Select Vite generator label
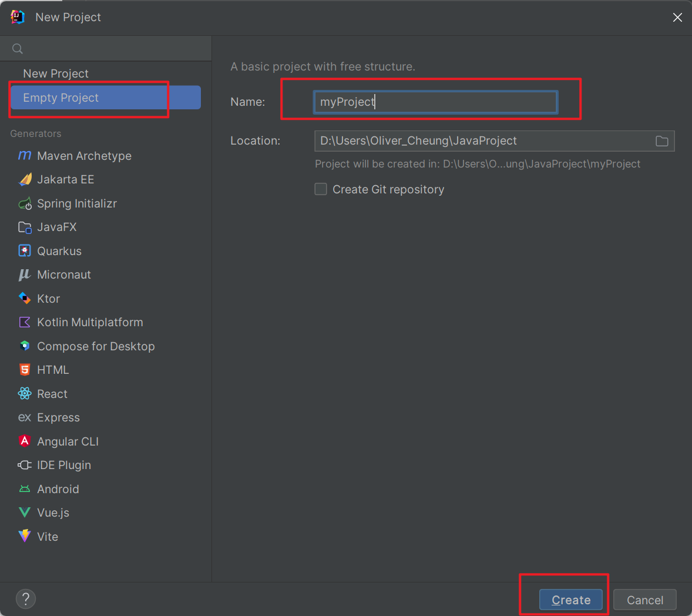 click(x=48, y=537)
